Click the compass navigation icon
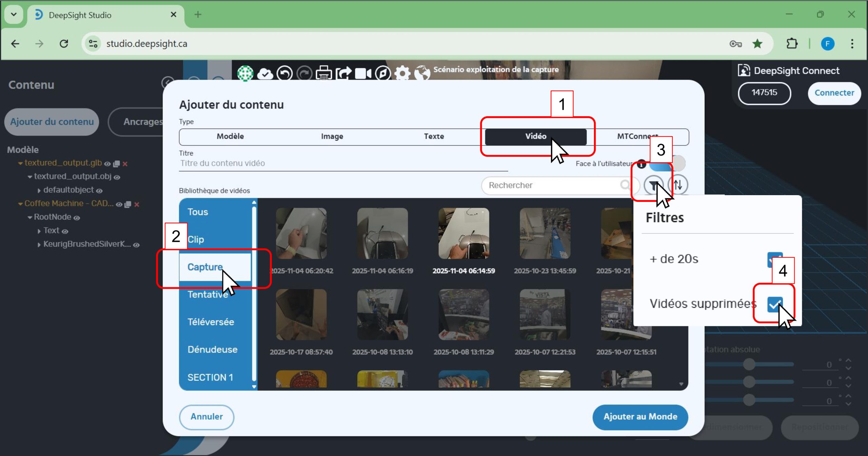 tap(383, 73)
